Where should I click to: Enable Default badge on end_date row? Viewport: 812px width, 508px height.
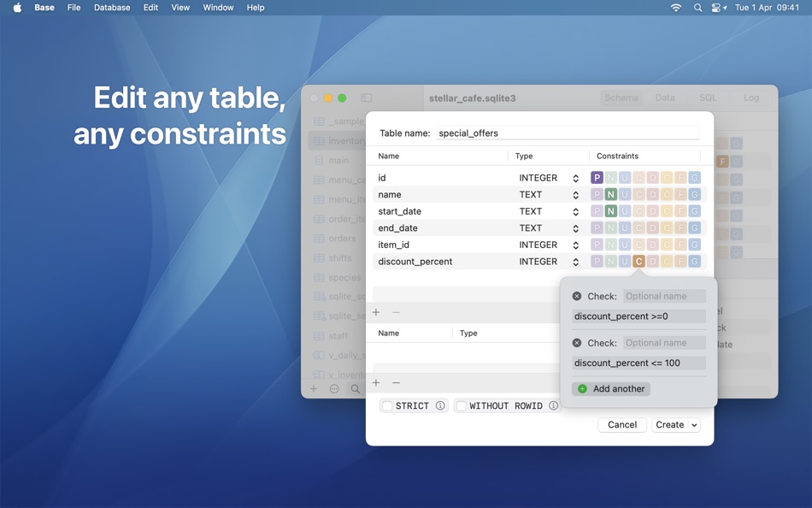click(652, 228)
